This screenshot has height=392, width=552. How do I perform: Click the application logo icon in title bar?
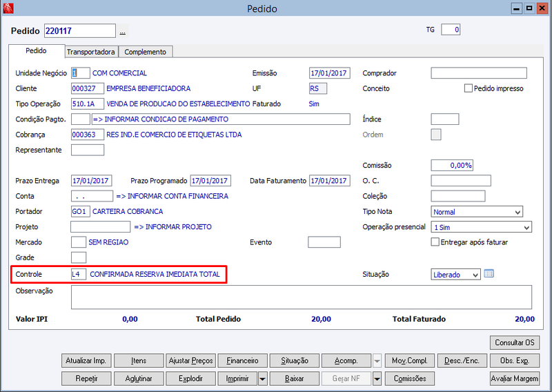point(8,8)
